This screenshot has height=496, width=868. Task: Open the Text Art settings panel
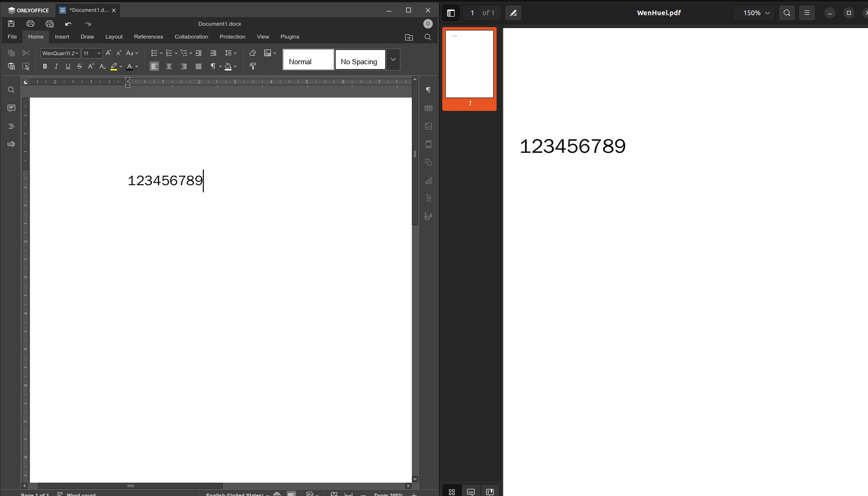pyautogui.click(x=429, y=198)
